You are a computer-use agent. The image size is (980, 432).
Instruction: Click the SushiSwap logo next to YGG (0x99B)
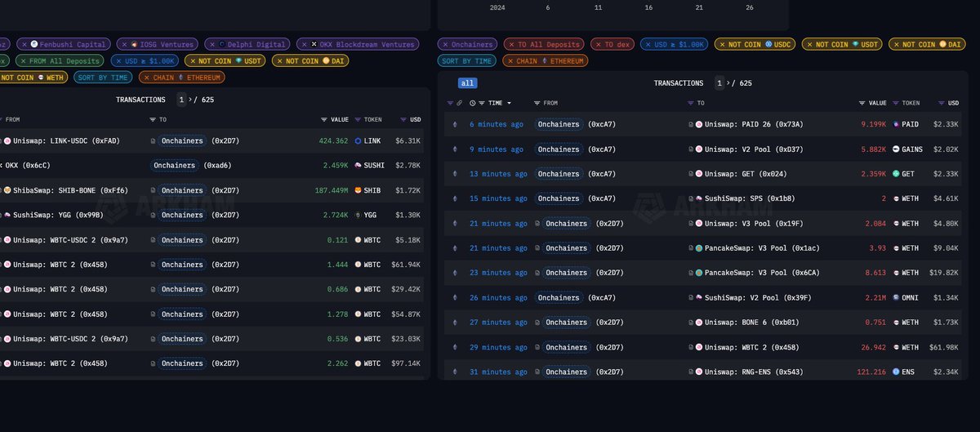click(x=7, y=215)
